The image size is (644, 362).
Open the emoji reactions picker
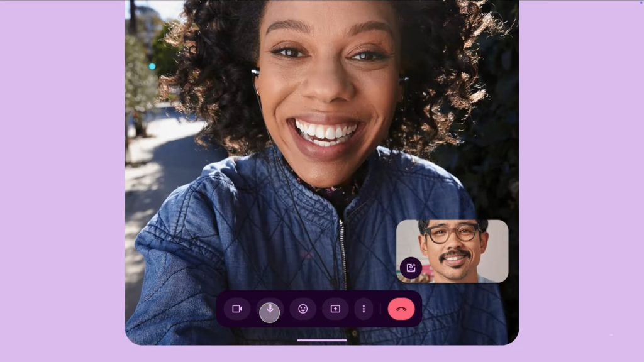pos(303,309)
